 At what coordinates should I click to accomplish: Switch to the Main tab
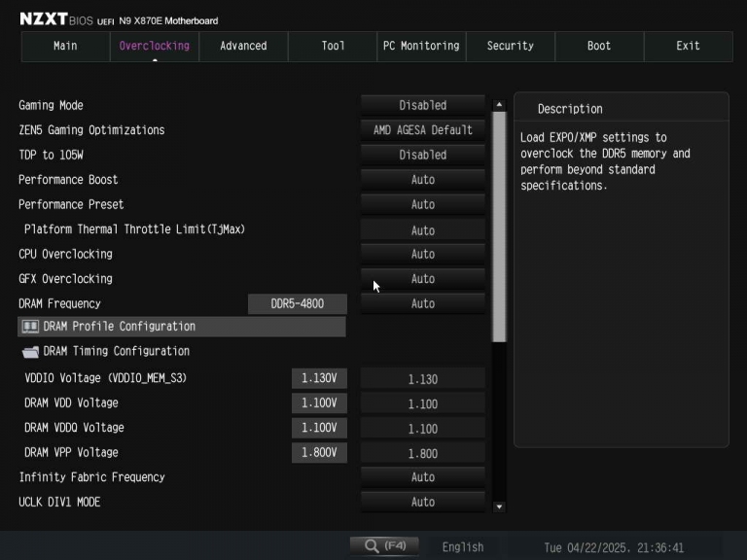click(x=65, y=47)
